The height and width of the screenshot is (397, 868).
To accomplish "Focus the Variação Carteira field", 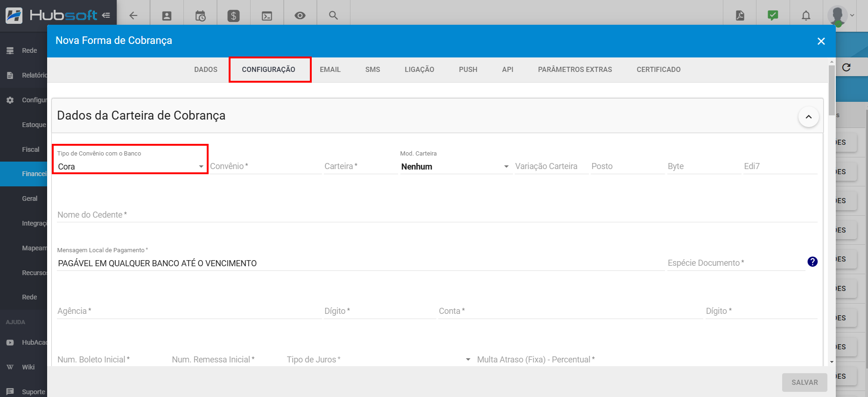I will pyautogui.click(x=551, y=166).
